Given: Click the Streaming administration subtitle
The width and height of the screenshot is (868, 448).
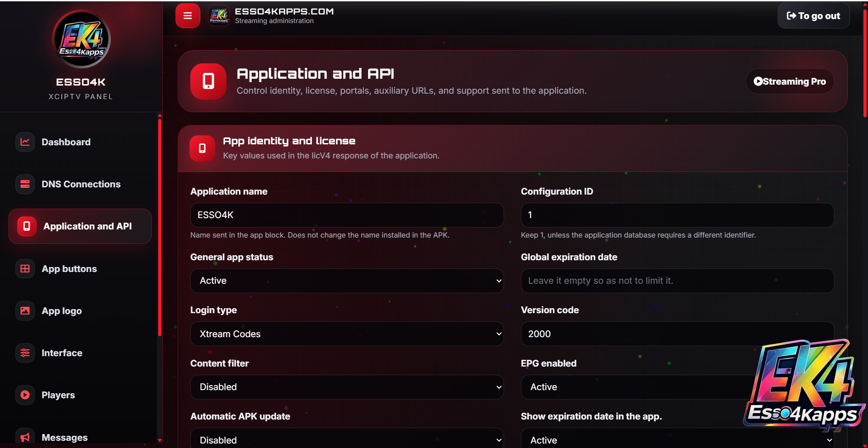Looking at the screenshot, I should click(x=274, y=21).
